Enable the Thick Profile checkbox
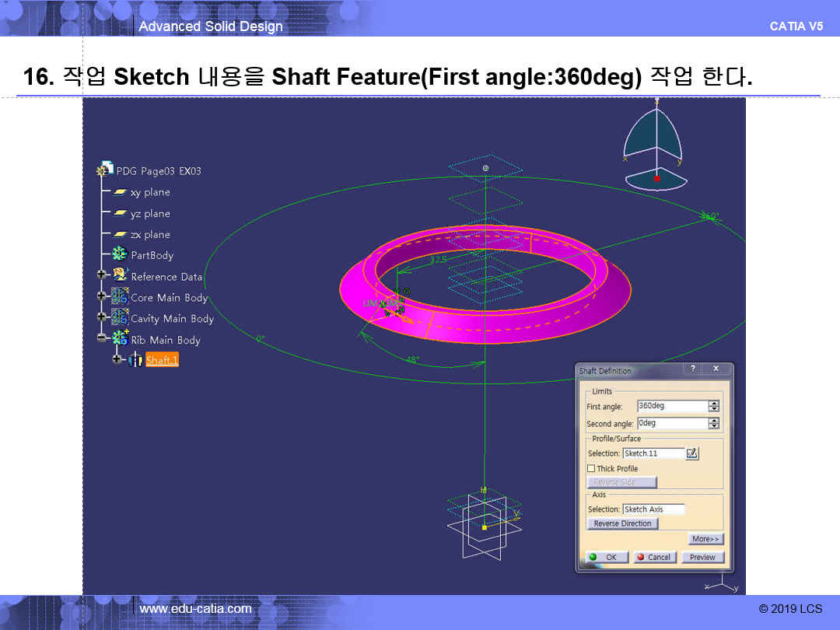The height and width of the screenshot is (630, 840). tap(591, 468)
